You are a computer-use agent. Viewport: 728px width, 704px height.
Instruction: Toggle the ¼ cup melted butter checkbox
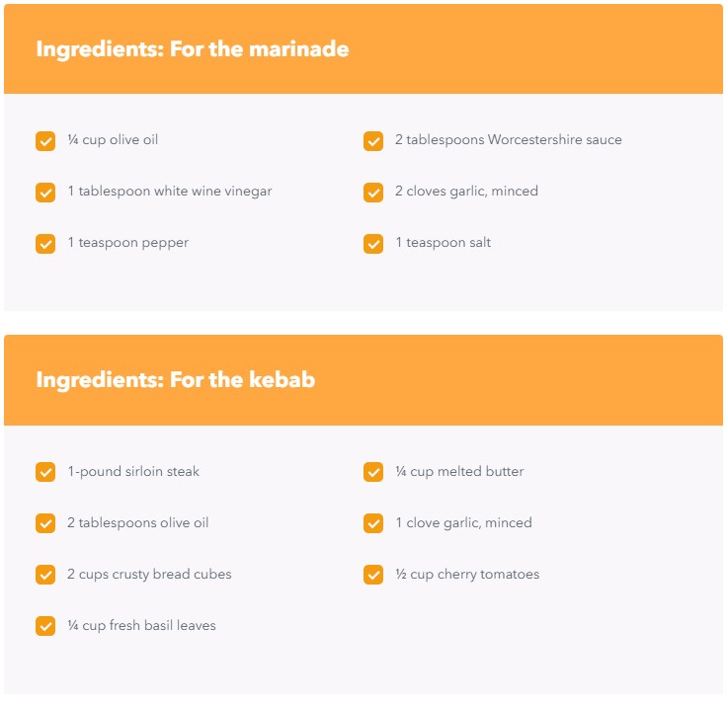[x=373, y=472]
